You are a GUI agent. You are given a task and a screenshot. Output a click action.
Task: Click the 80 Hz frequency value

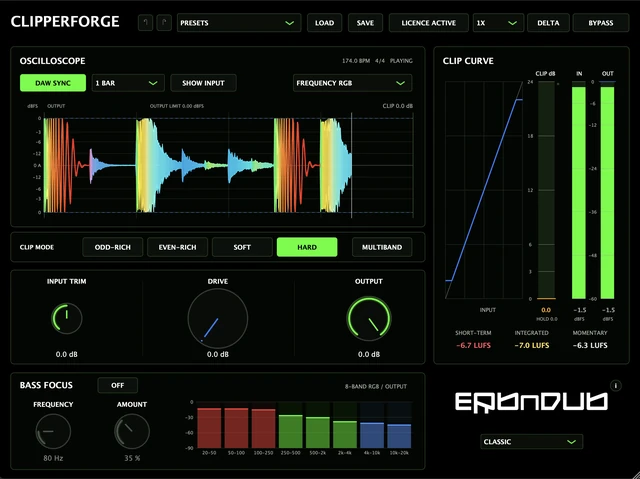click(x=53, y=458)
